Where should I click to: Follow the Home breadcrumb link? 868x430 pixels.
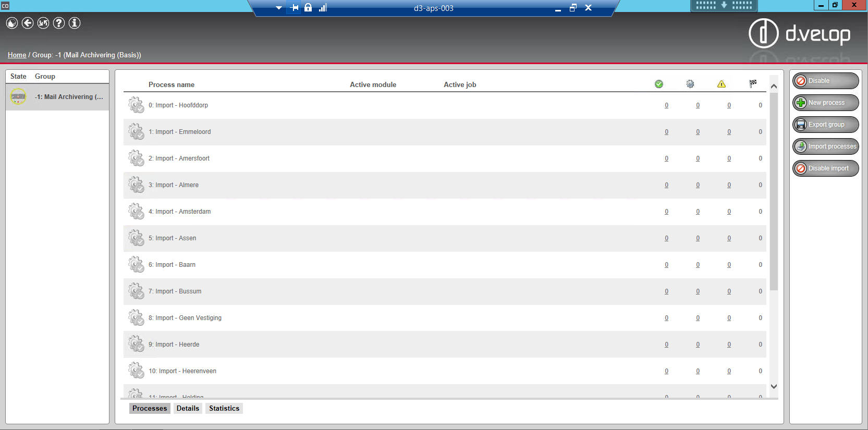pyautogui.click(x=17, y=55)
